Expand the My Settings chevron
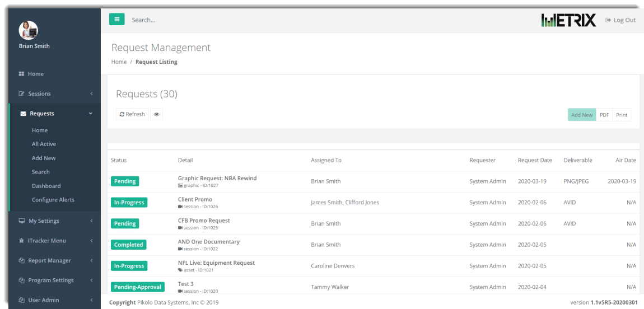 coord(91,221)
